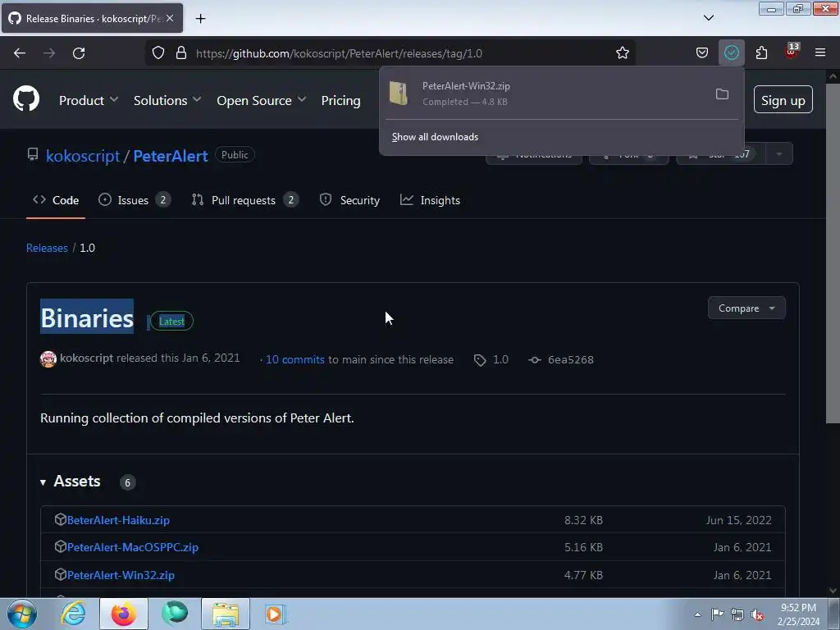The height and width of the screenshot is (630, 840).
Task: Switch to the Issues tab
Action: (x=134, y=200)
